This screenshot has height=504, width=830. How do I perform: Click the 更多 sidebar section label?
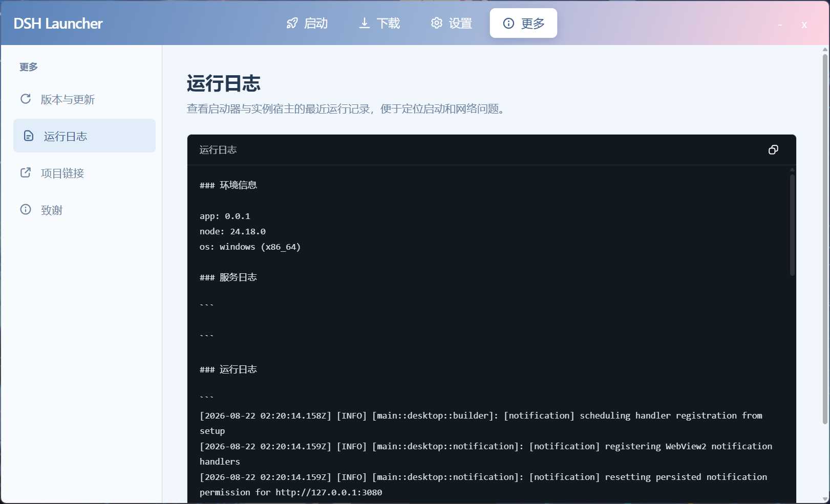(x=29, y=67)
